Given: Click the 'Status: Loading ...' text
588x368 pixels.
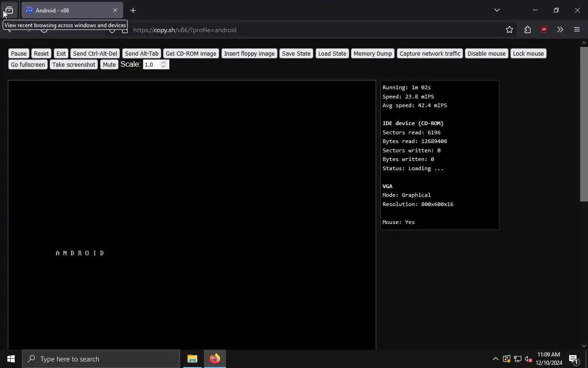Looking at the screenshot, I should pos(413,168).
